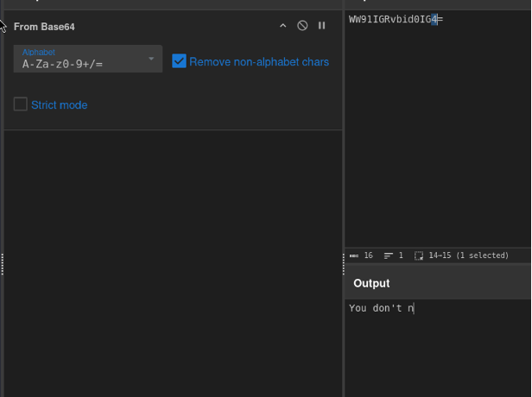This screenshot has height=397, width=532.
Task: Set breakpoint on From Base64 operation
Action: tap(321, 26)
